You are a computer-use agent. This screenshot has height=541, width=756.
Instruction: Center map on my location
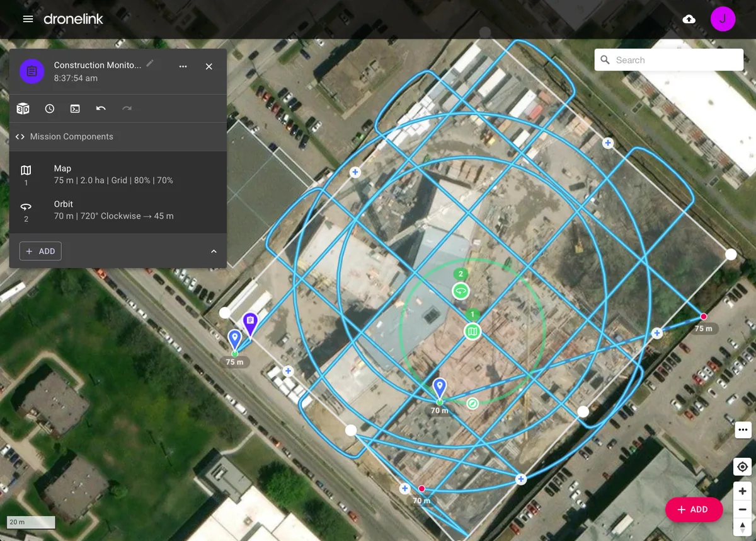(x=743, y=467)
